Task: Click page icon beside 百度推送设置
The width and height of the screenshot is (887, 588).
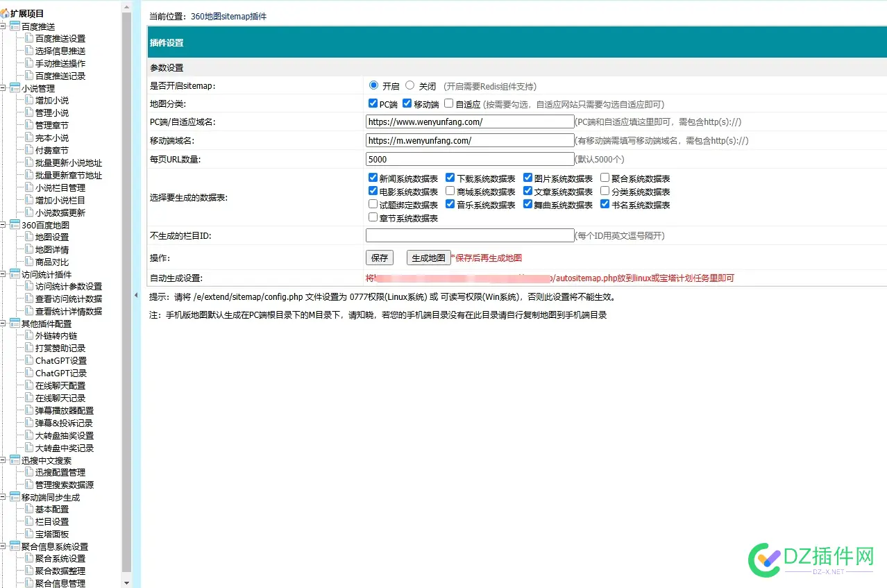Action: click(29, 38)
